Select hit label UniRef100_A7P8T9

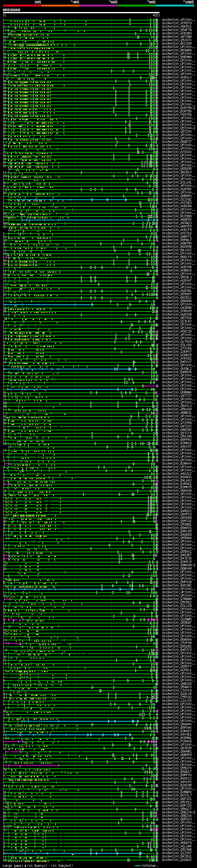(x=177, y=23)
